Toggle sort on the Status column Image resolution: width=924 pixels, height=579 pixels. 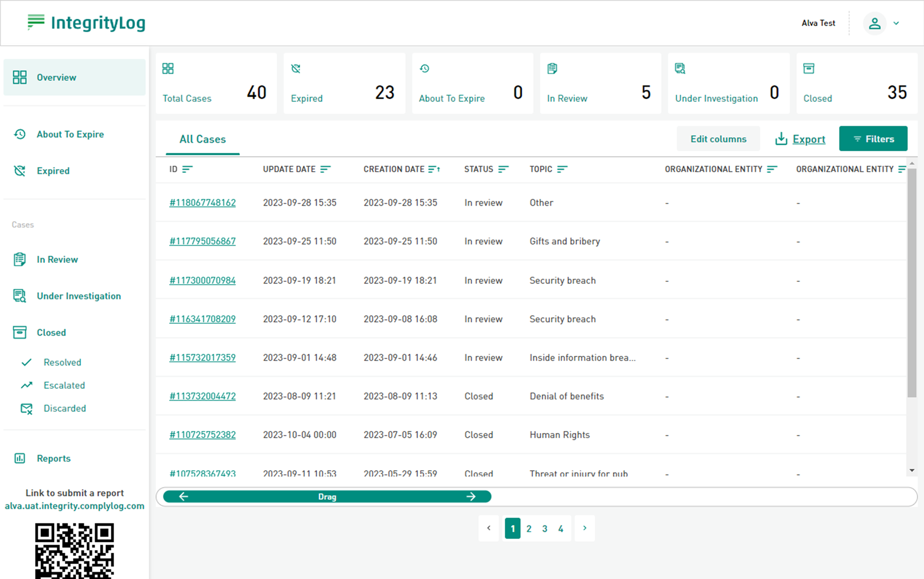coord(503,169)
